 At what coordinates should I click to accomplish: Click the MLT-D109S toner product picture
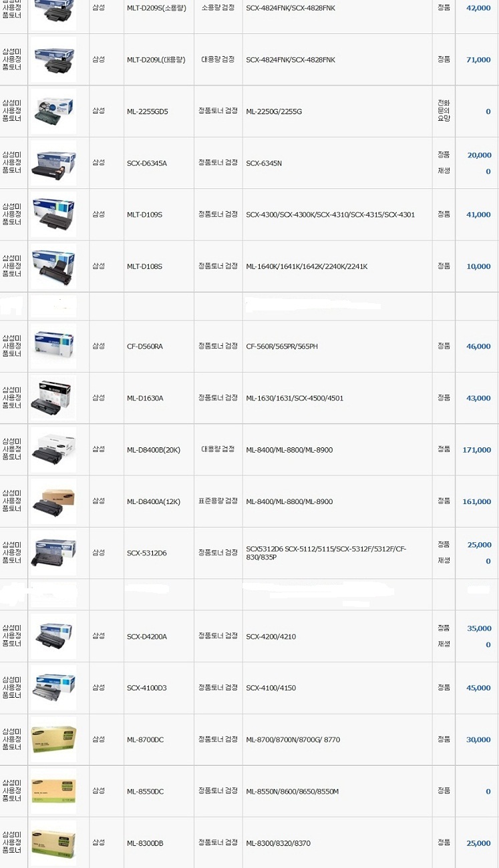pyautogui.click(x=53, y=214)
